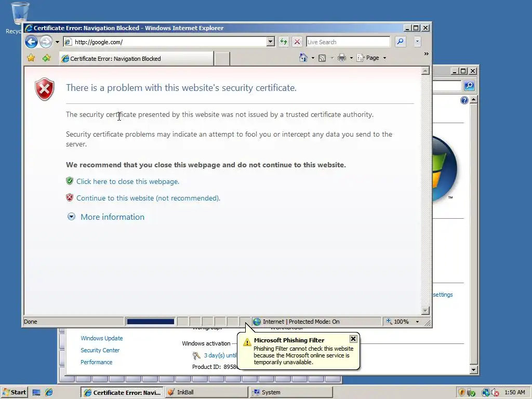Click the Live Search magnifier button
532x399 pixels.
click(401, 42)
